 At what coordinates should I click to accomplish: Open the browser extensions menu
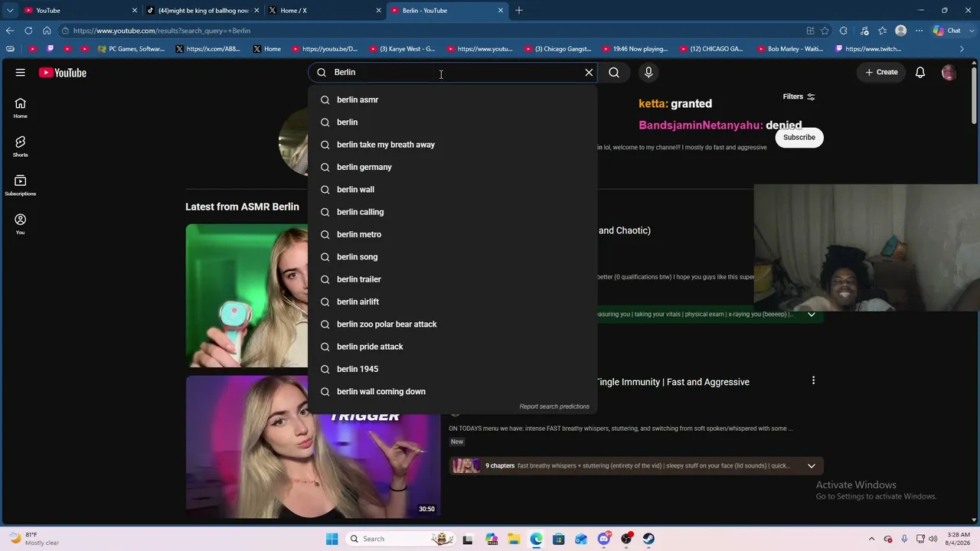point(844,31)
